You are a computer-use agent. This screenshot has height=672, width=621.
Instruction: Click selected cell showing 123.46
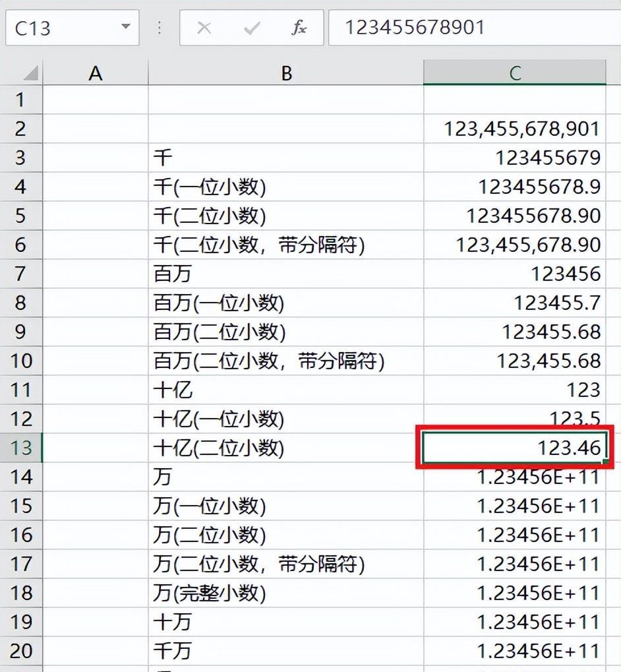click(515, 447)
